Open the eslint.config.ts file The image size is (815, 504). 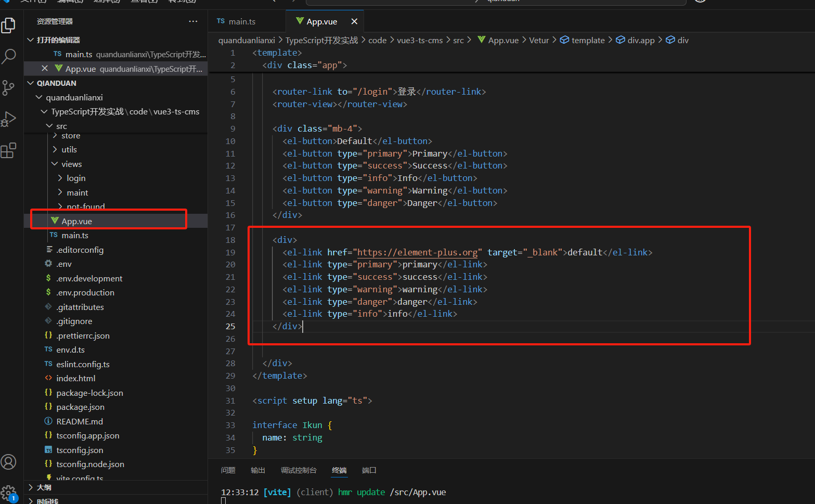tap(115, 364)
